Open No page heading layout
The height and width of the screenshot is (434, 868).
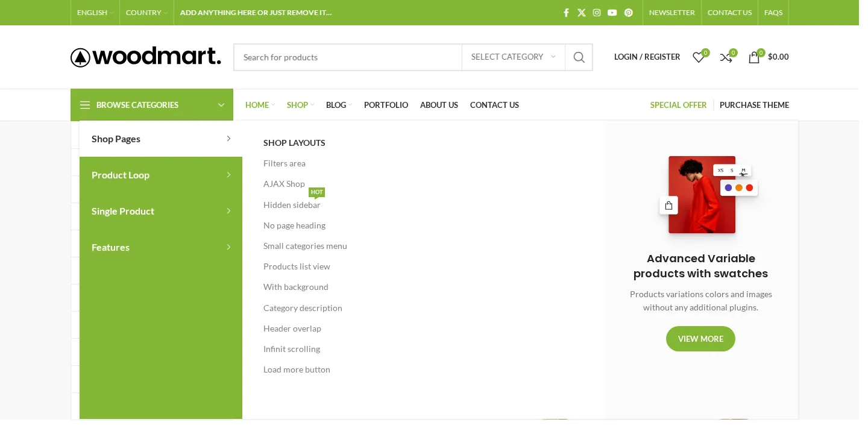294,225
